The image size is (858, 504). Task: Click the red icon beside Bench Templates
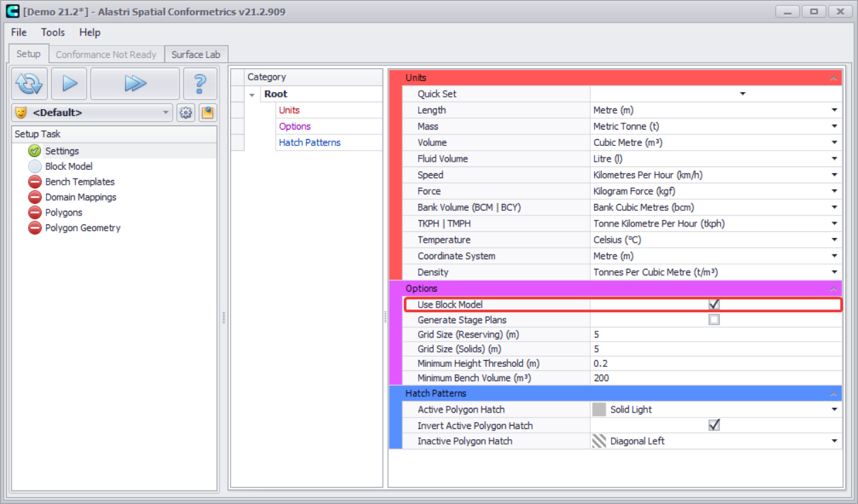click(x=35, y=182)
